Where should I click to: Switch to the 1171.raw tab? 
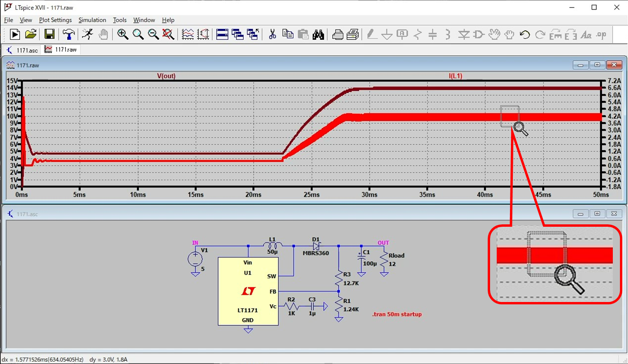tap(61, 49)
